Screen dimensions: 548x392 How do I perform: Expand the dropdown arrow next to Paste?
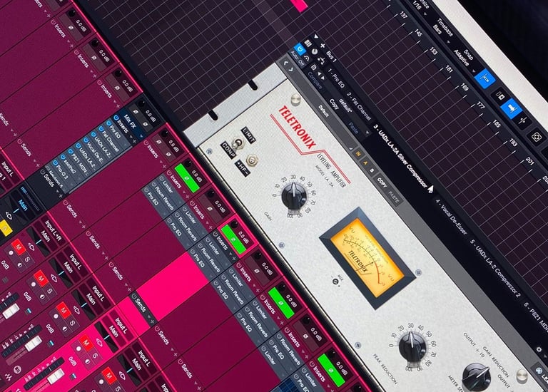[x=367, y=133]
